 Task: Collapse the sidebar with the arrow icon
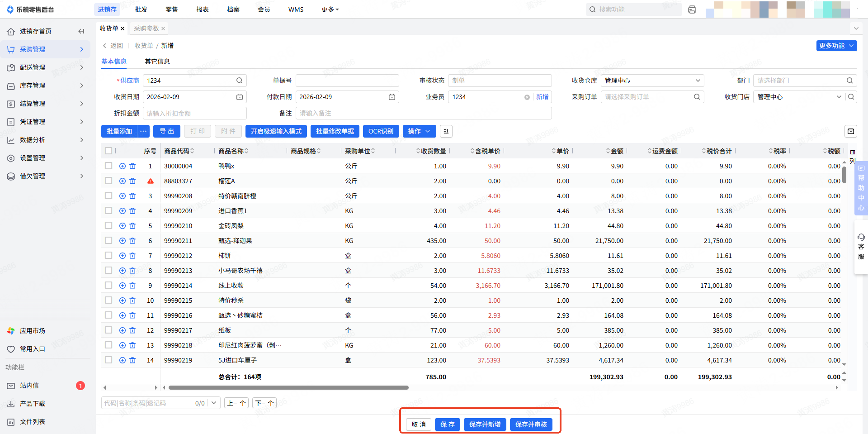point(81,31)
